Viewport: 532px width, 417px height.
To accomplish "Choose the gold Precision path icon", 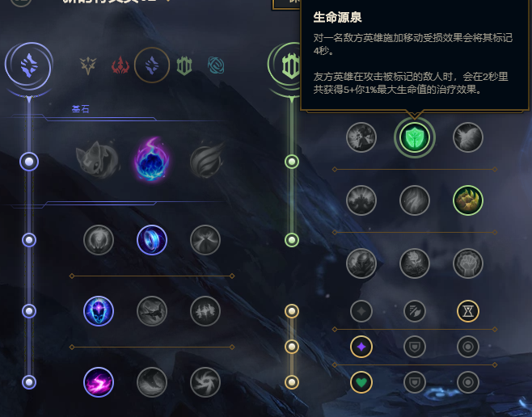I will (88, 65).
